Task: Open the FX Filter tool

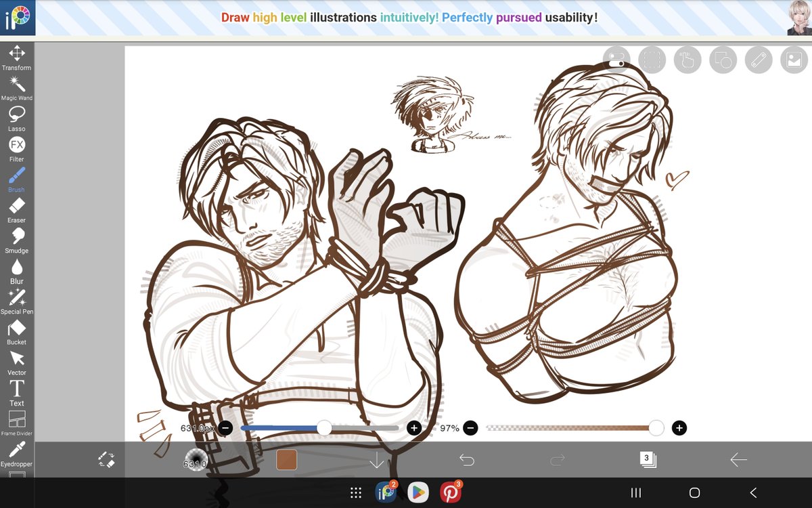Action: coord(16,149)
